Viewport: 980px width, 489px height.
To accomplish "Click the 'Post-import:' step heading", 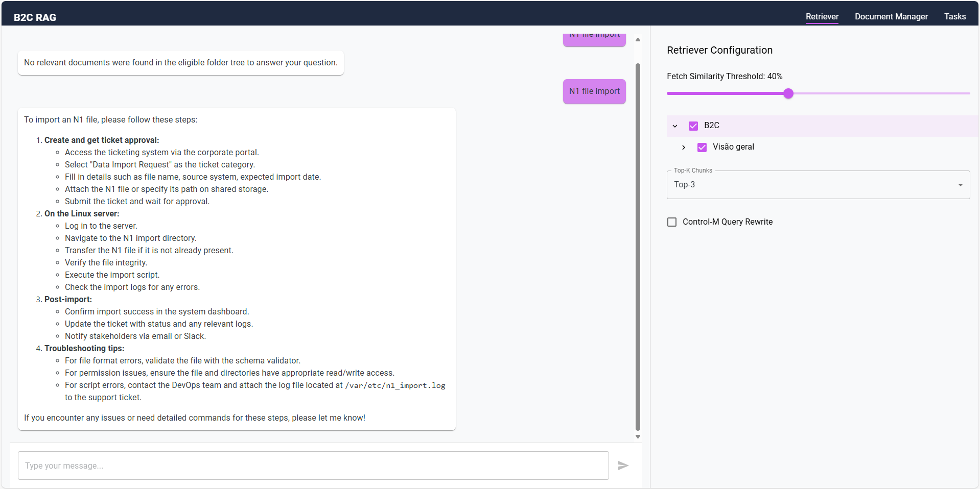I will (68, 300).
